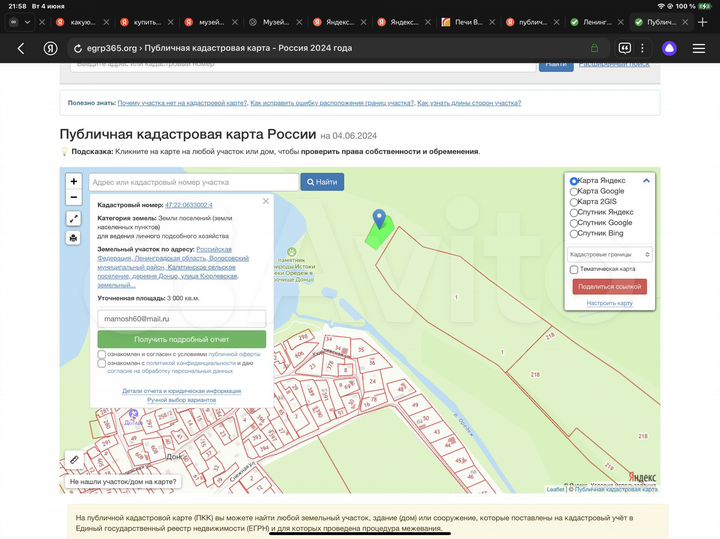Screen dimensions: 720x539
Task: Click the email field with mamosh60@mail.ru
Action: click(181, 319)
